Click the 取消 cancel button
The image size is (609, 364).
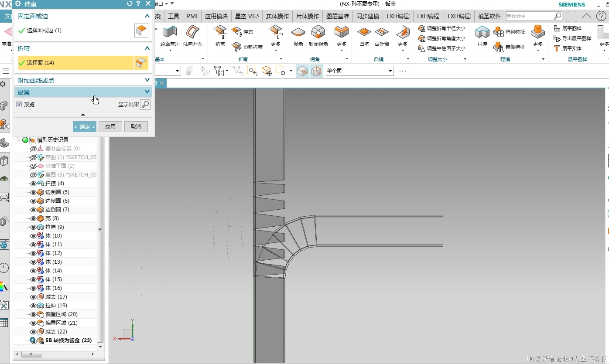(x=136, y=127)
